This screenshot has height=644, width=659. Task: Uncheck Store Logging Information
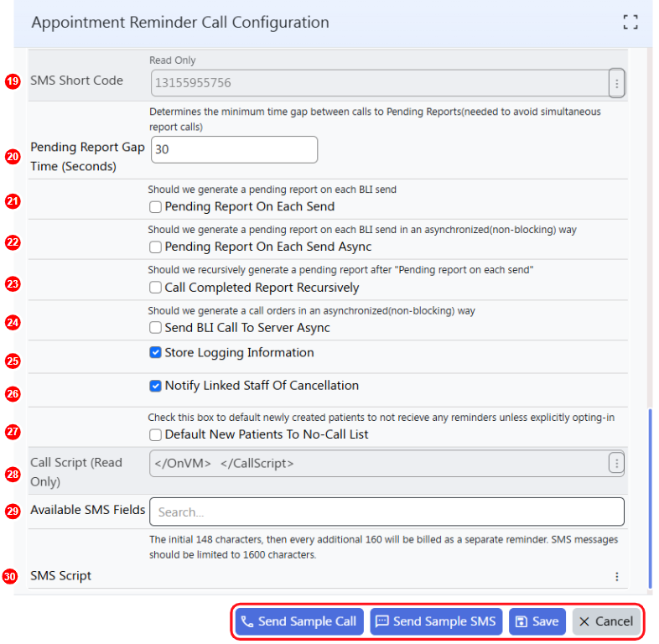[155, 352]
